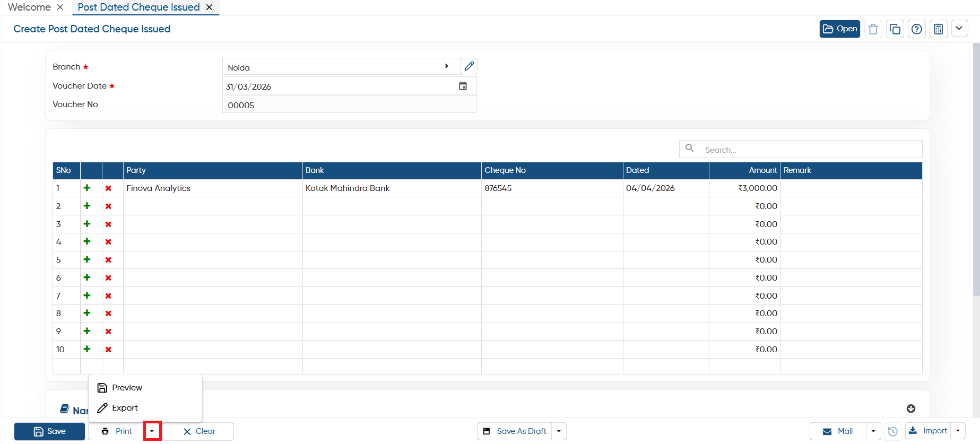Open the Print dropdown arrow
The image size is (980, 444).
point(152,431)
